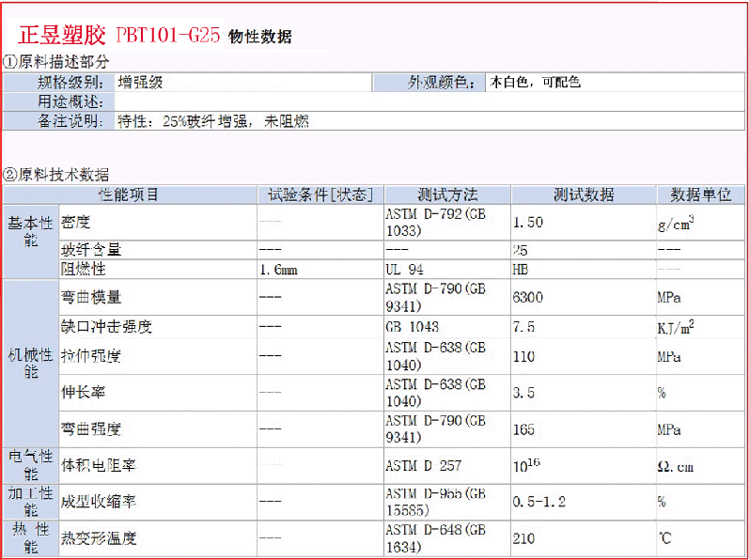The height and width of the screenshot is (560, 749).
Task: Click the 试验条件[状态] column header
Action: 320,194
